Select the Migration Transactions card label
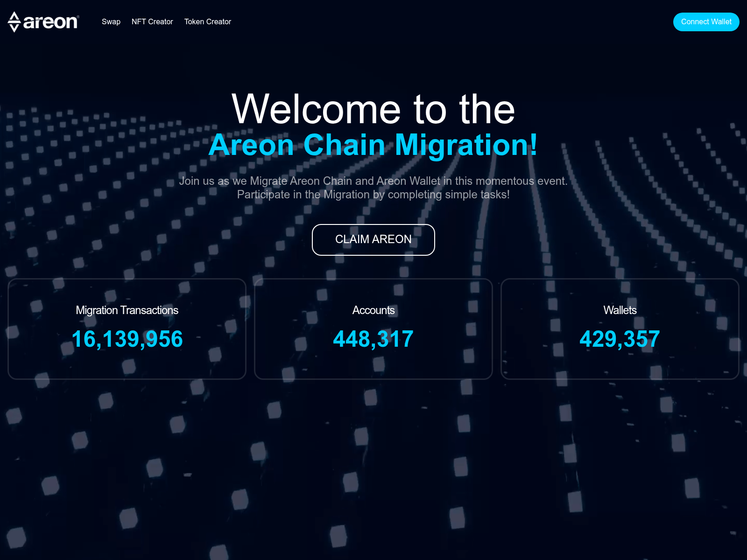747x560 pixels. tap(127, 310)
